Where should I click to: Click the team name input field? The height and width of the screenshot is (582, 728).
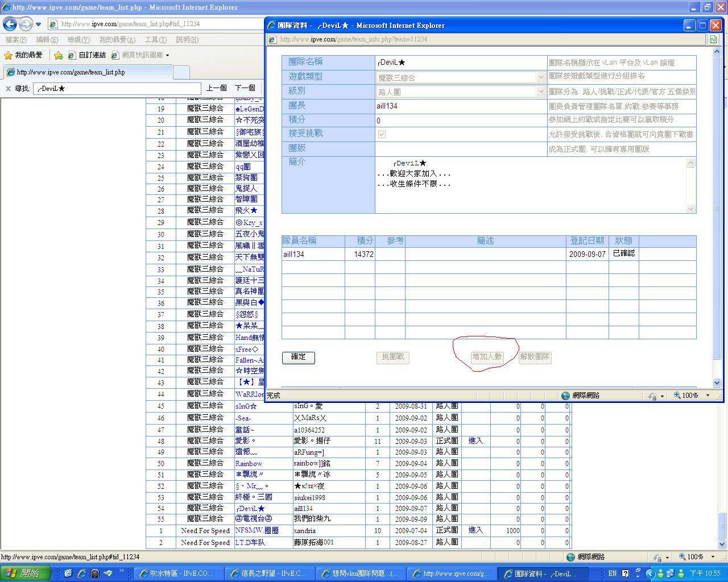click(x=461, y=63)
